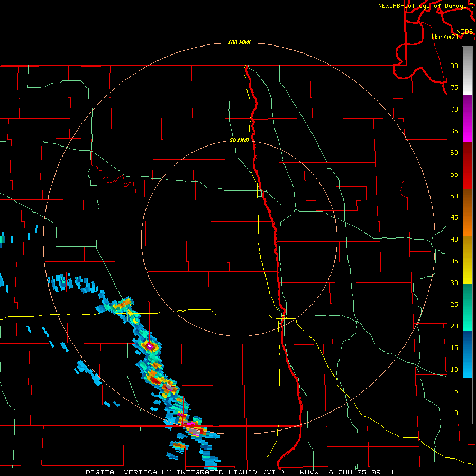This screenshot has height=476, width=476.
Task: Click the green-teal segment of color bar
Action: pyautogui.click(x=467, y=307)
